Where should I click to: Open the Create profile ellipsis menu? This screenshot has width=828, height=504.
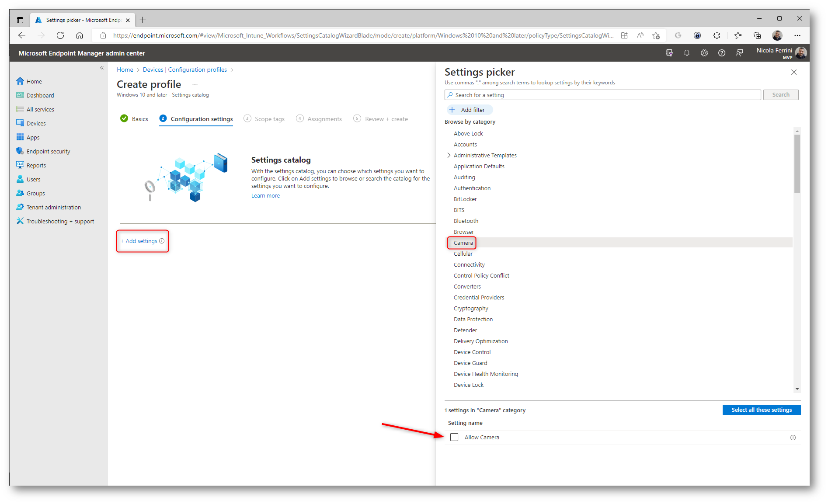[x=195, y=84]
